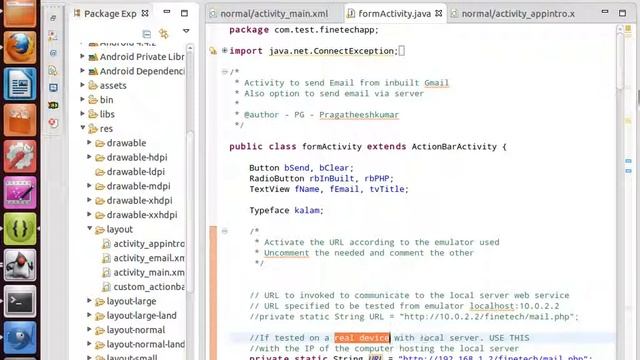This screenshot has height=360, width=640.
Task: Click 'kalam' Typeface variable
Action: [307, 211]
